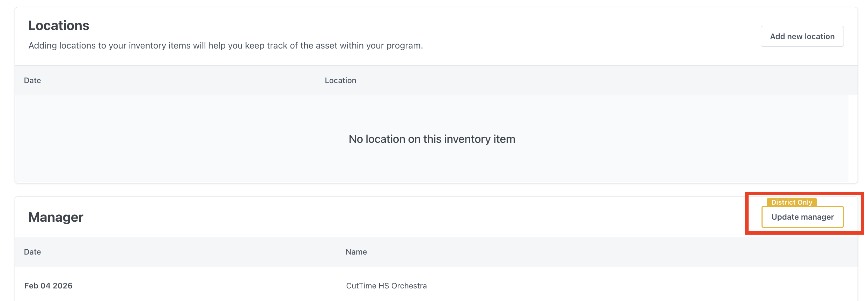Click the Name column header
Viewport: 868px width, 301px height.
point(356,252)
